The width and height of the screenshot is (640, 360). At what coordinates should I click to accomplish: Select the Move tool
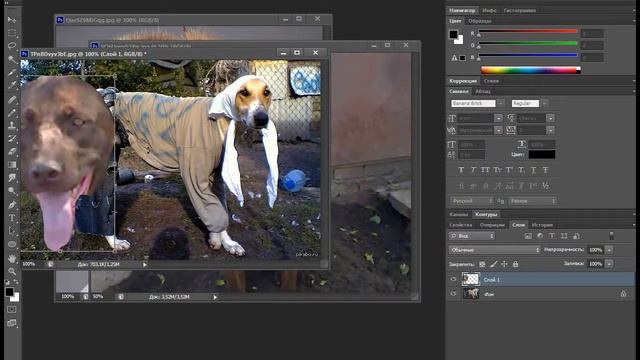[x=12, y=20]
